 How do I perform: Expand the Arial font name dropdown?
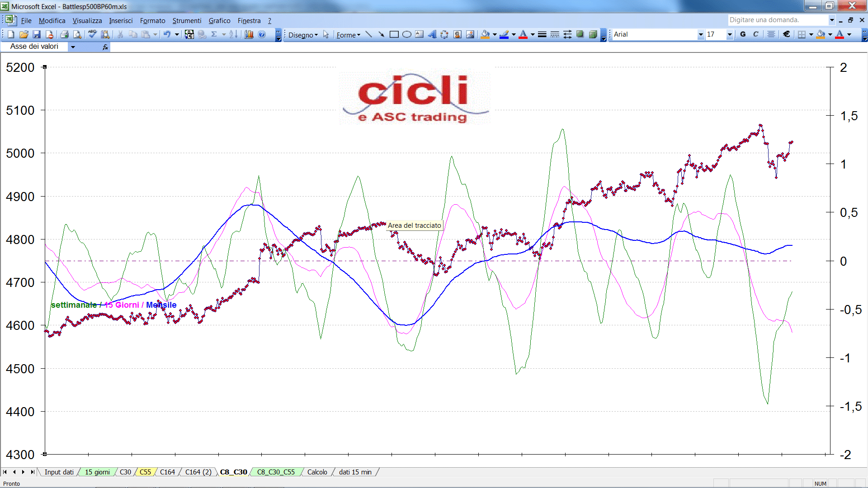coord(700,34)
